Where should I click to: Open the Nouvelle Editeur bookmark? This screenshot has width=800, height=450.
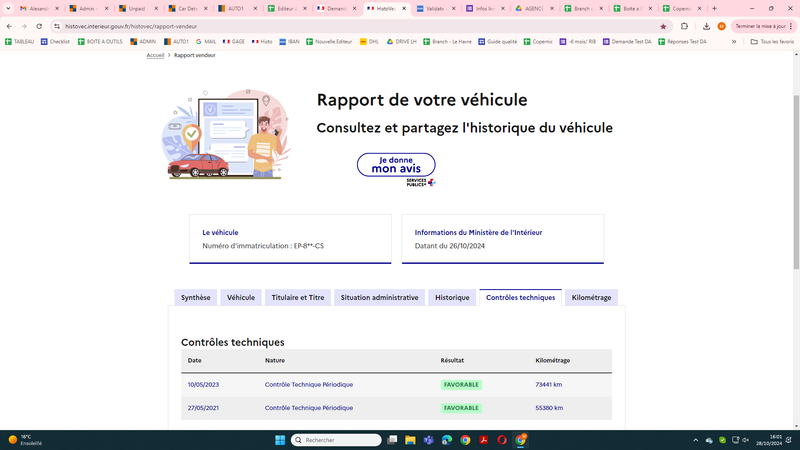(x=329, y=41)
